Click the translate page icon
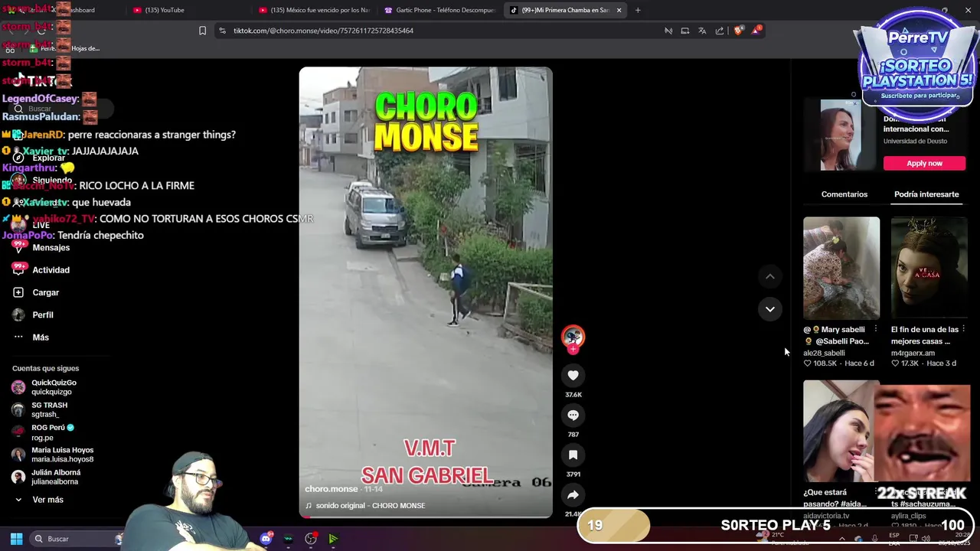The height and width of the screenshot is (551, 980). (x=702, y=31)
